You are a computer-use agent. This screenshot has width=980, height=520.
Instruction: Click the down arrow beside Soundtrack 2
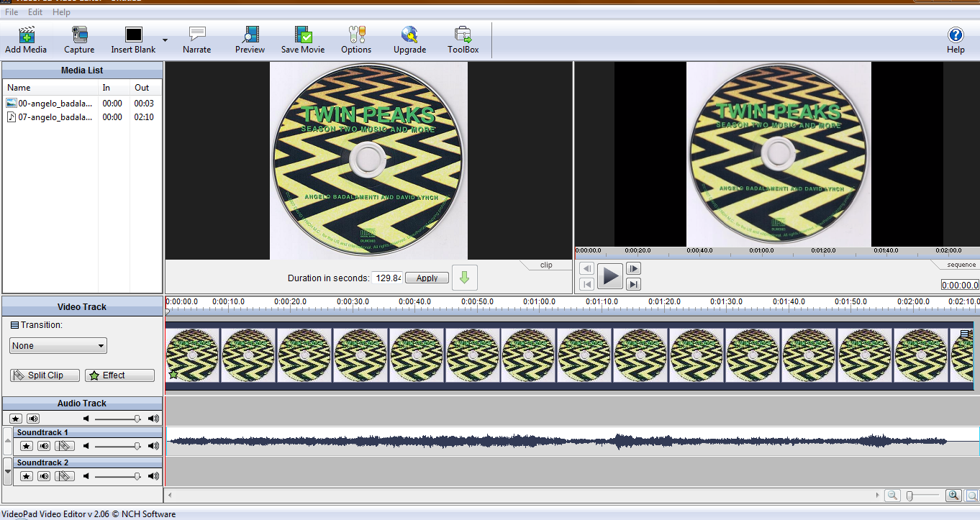coord(8,472)
